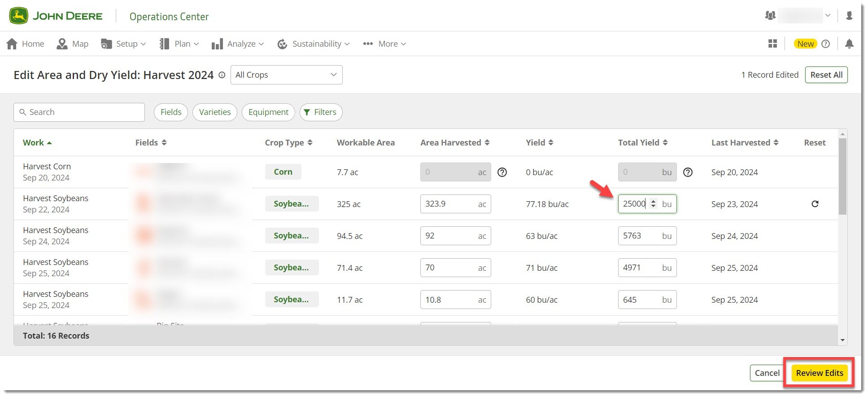Open the Map view
Viewport: 868px width, 397px height.
(x=73, y=44)
